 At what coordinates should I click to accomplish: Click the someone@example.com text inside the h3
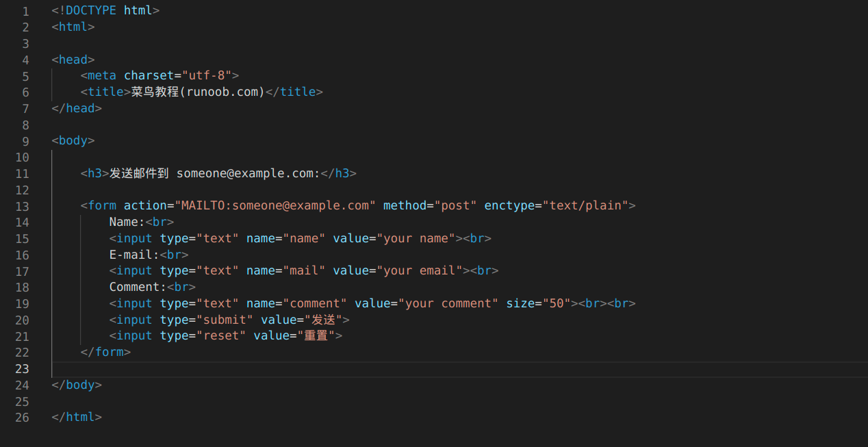[248, 173]
